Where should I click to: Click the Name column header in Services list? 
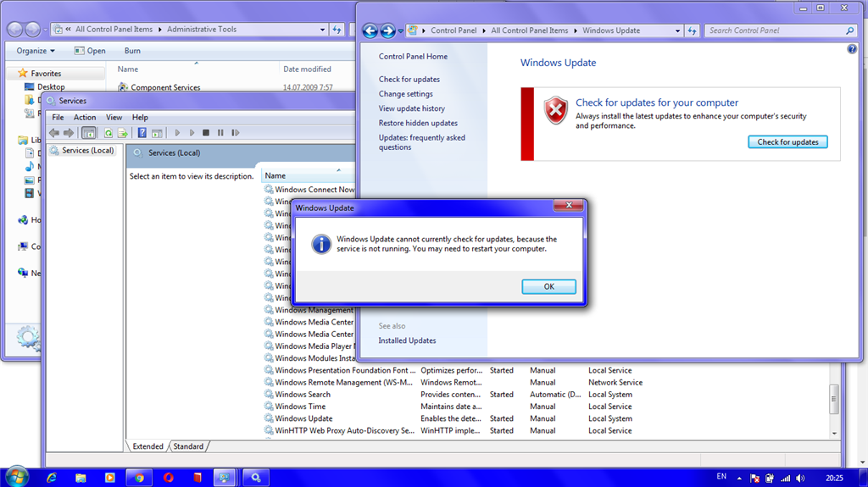pos(307,175)
